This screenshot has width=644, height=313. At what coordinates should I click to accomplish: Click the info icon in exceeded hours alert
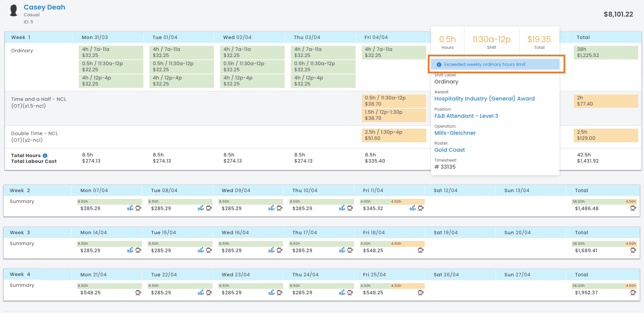[439, 65]
